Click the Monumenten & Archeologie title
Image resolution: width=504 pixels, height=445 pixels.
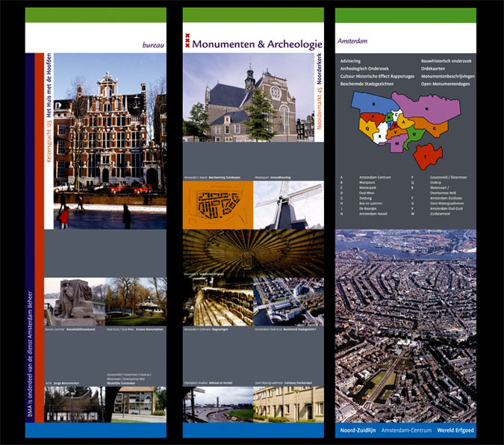258,44
